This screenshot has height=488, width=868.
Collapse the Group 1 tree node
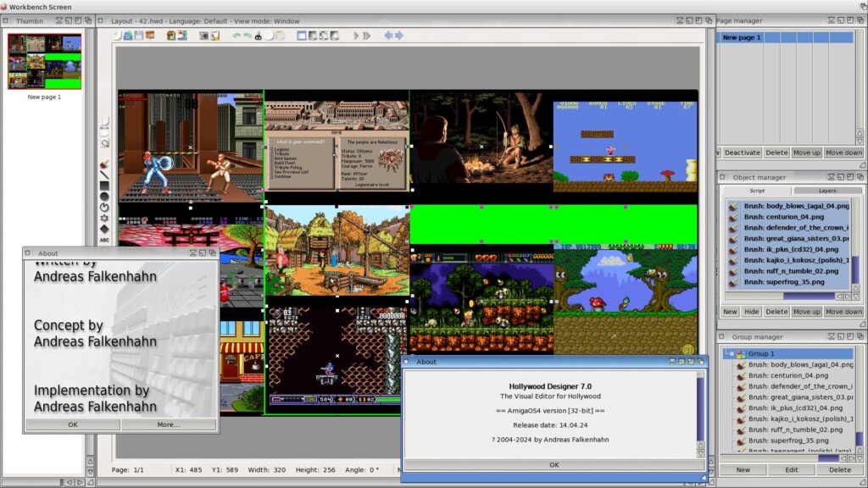730,353
